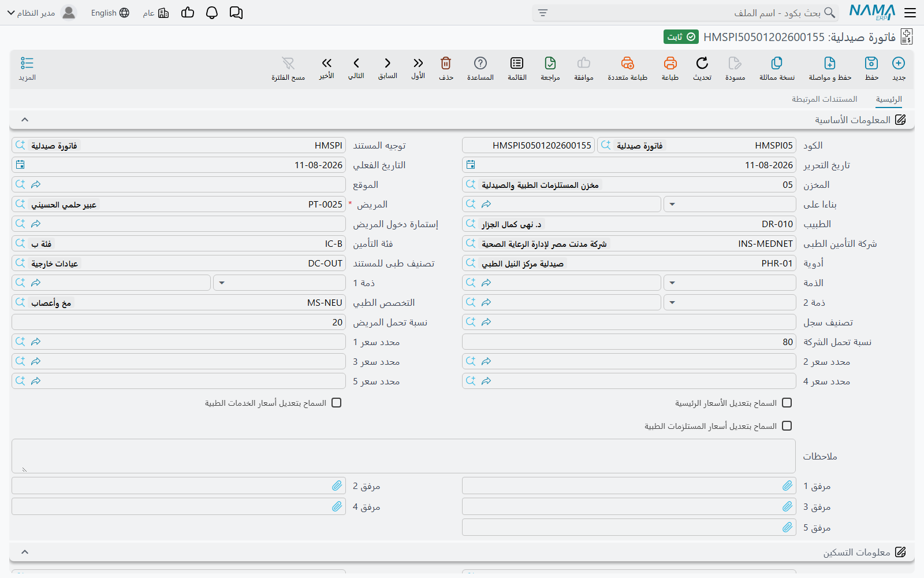Open the hamburger main menu

910,13
